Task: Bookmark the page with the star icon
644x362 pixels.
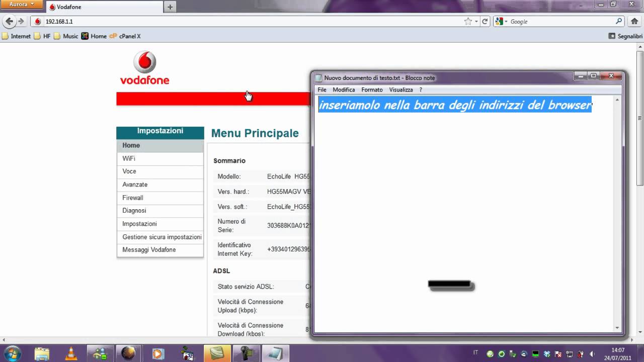Action: pos(468,21)
